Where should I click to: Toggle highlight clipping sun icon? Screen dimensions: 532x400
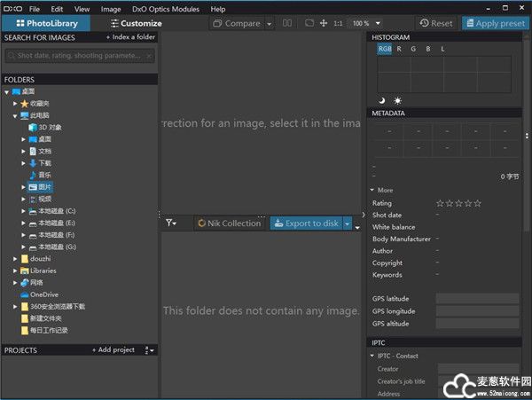tap(397, 100)
